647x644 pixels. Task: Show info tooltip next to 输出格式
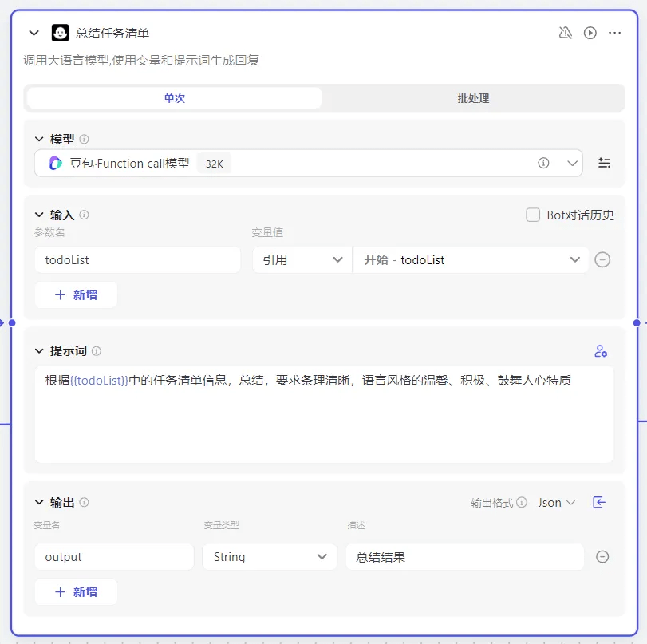[x=522, y=503]
